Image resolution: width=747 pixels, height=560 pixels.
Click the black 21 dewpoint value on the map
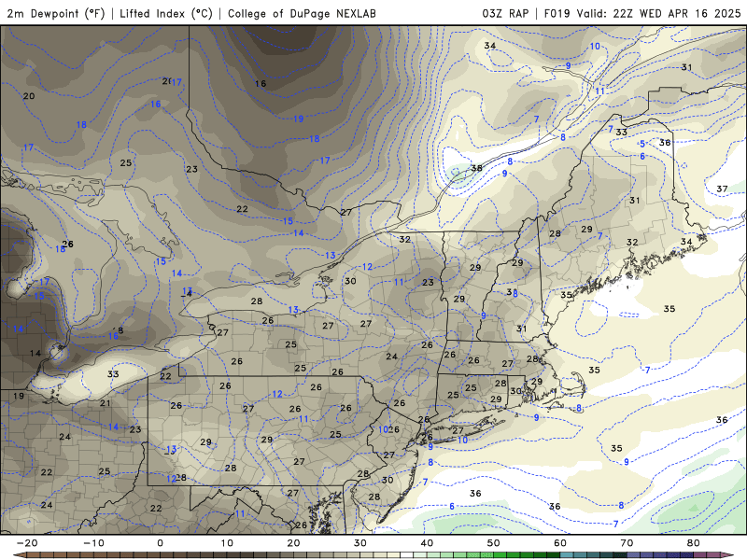tap(105, 403)
